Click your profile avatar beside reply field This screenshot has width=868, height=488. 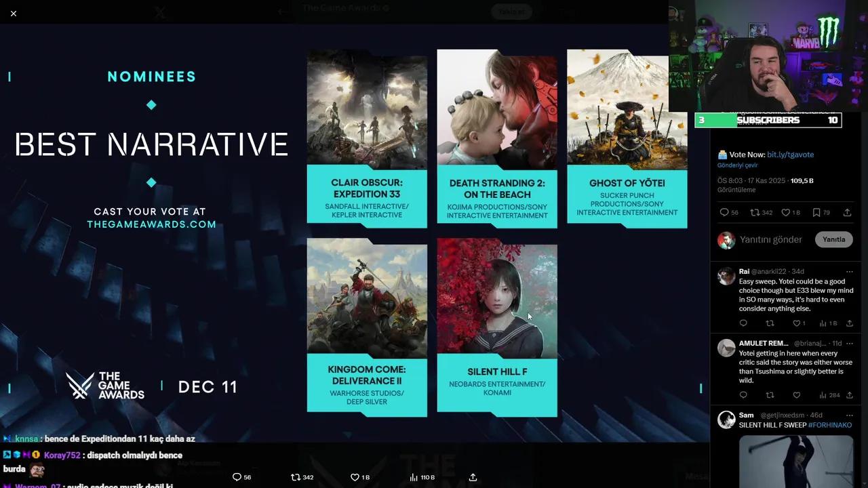(726, 240)
